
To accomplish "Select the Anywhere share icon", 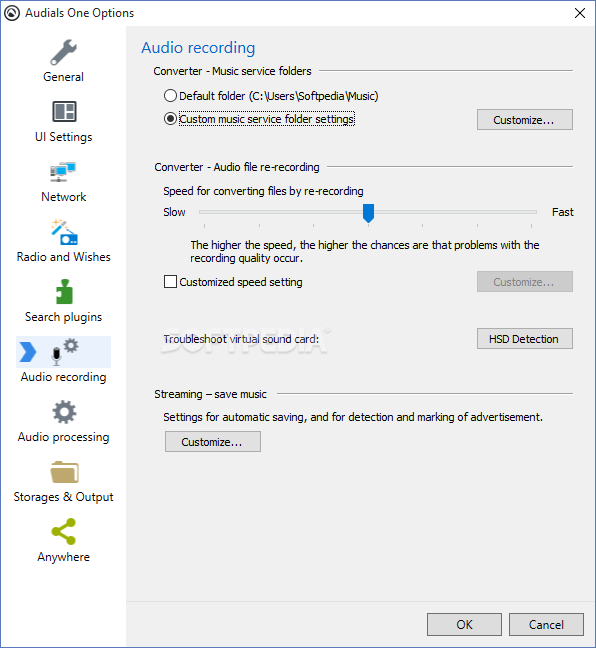I will pyautogui.click(x=64, y=531).
